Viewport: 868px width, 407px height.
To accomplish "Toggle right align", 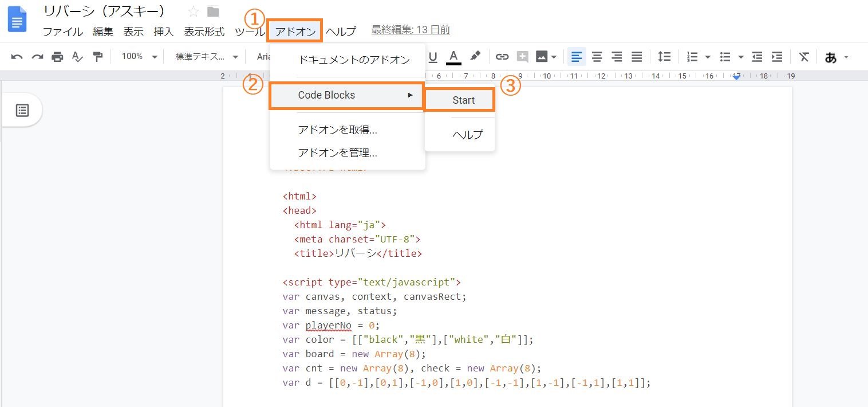I will (x=617, y=57).
